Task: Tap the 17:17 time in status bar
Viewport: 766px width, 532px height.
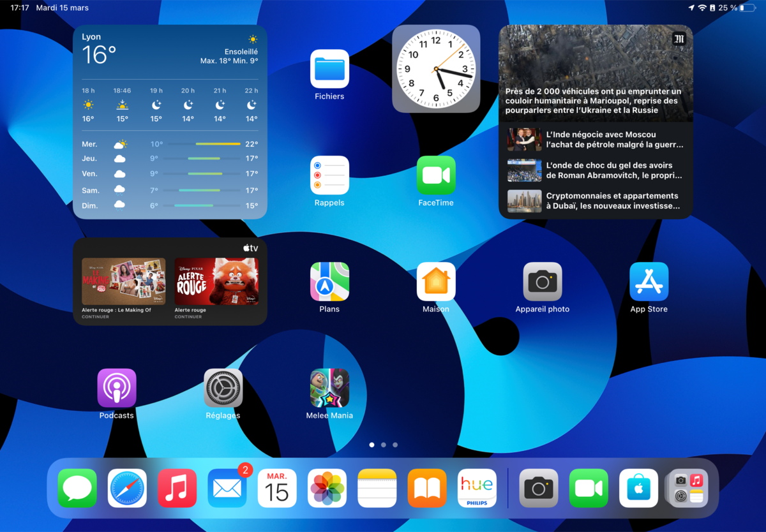Action: point(20,8)
